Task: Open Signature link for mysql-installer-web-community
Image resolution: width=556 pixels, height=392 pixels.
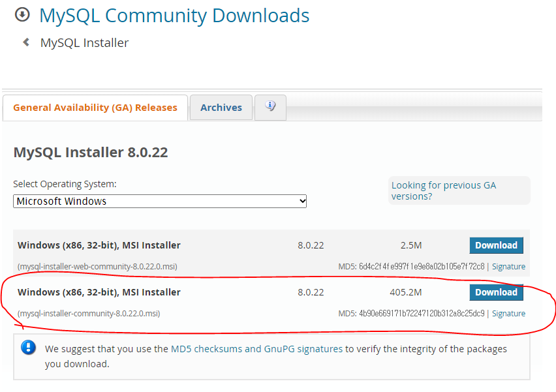Action: pyautogui.click(x=508, y=267)
